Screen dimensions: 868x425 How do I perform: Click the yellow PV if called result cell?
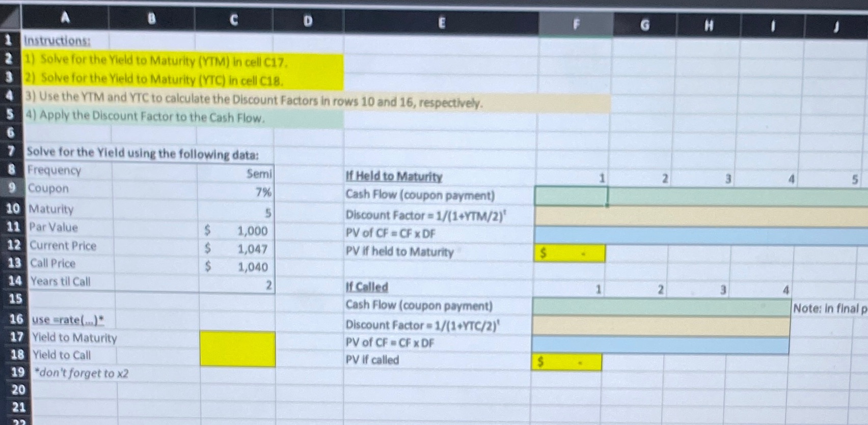point(566,362)
